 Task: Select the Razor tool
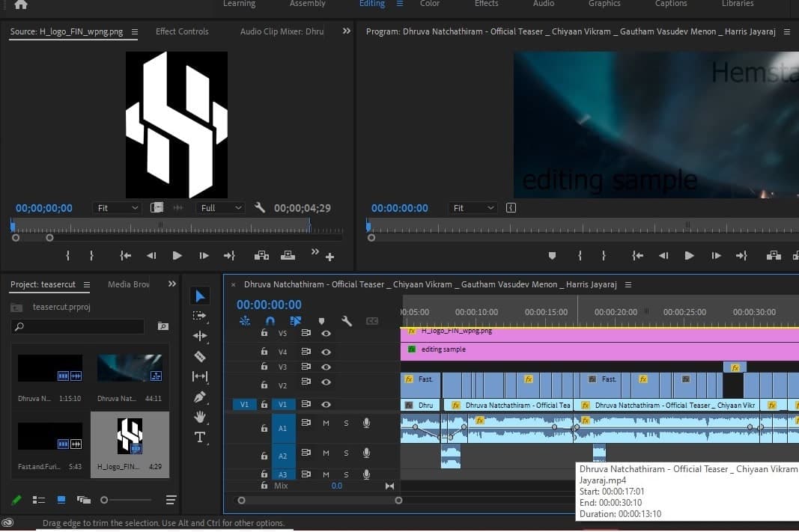(200, 356)
